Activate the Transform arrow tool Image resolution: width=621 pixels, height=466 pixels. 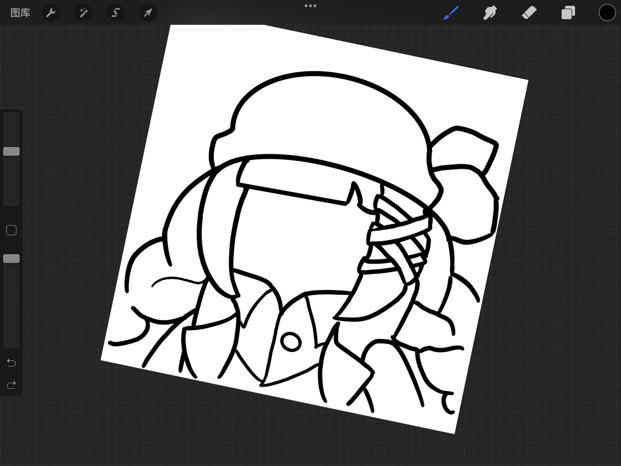[x=147, y=13]
